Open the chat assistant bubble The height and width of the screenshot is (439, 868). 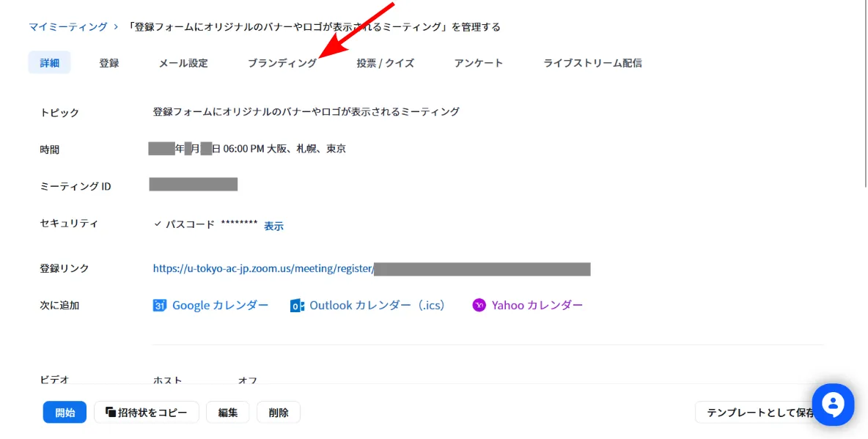point(833,405)
